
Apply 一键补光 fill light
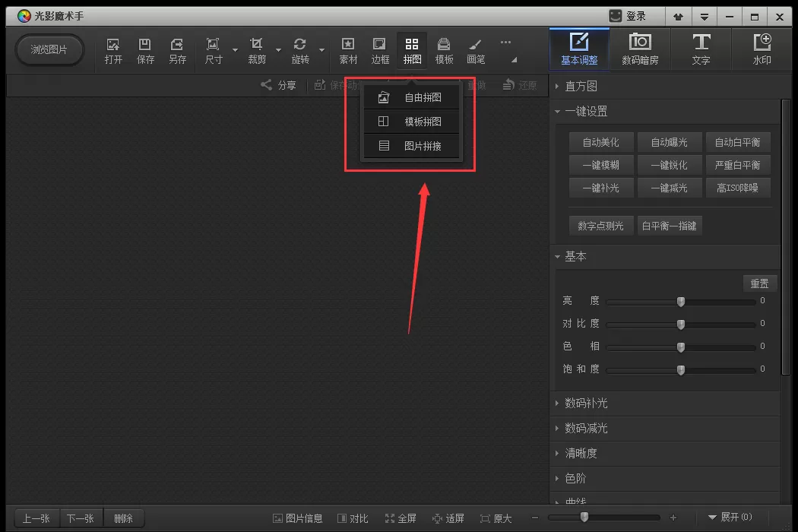pos(601,188)
